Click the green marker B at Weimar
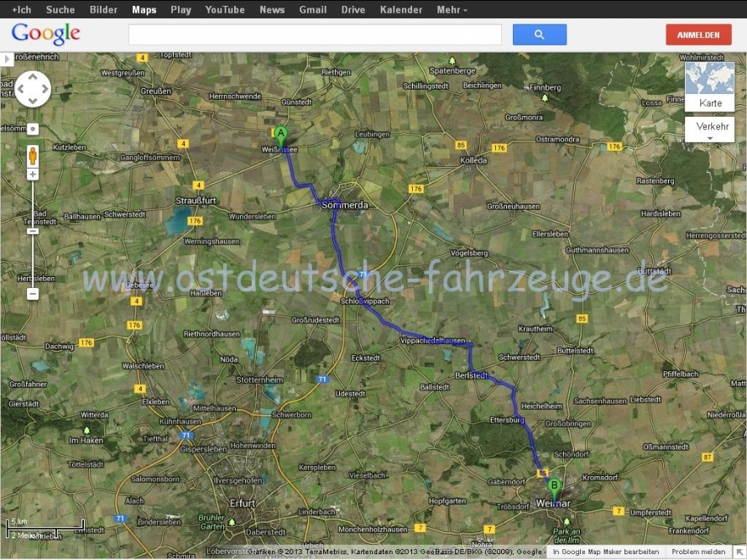The image size is (747, 560). 554,489
